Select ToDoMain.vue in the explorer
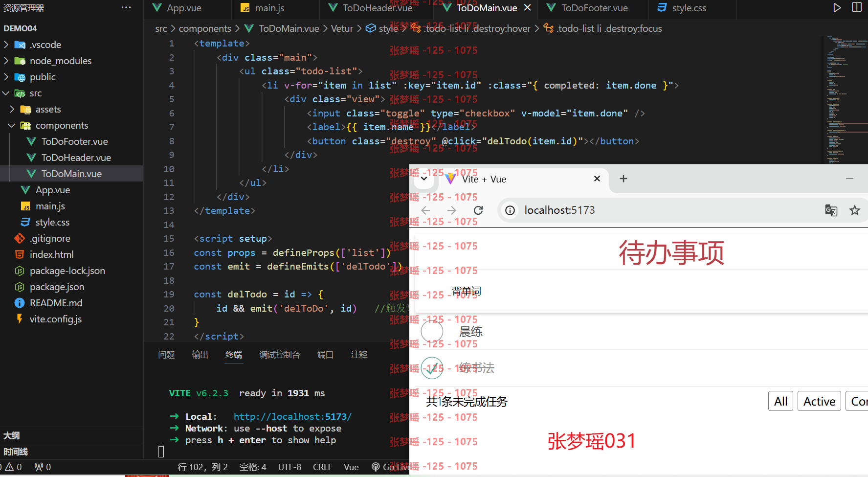The image size is (868, 477). click(x=71, y=174)
